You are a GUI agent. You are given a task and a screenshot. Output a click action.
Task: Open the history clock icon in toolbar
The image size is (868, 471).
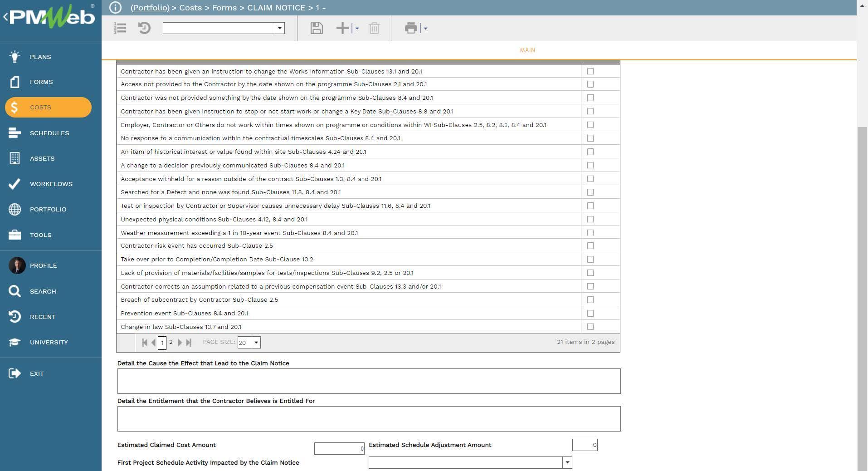144,28
